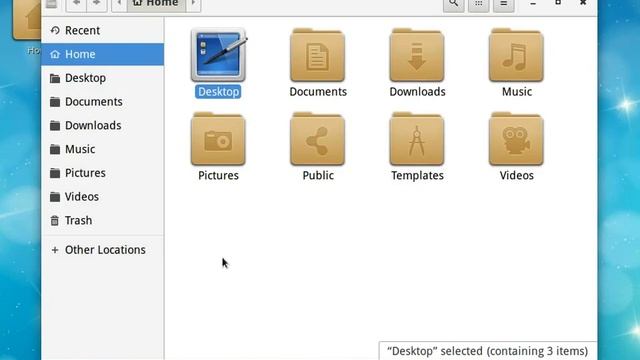The height and width of the screenshot is (360, 640).
Task: Switch to the grid view toggle button
Action: coord(478,4)
